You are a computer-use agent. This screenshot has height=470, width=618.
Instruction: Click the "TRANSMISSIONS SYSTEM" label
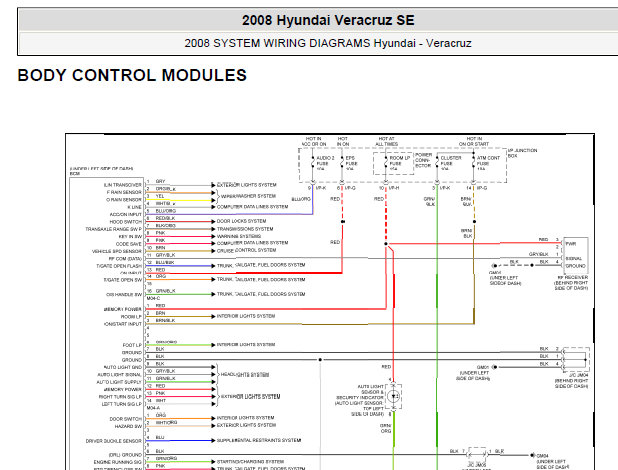click(x=245, y=229)
